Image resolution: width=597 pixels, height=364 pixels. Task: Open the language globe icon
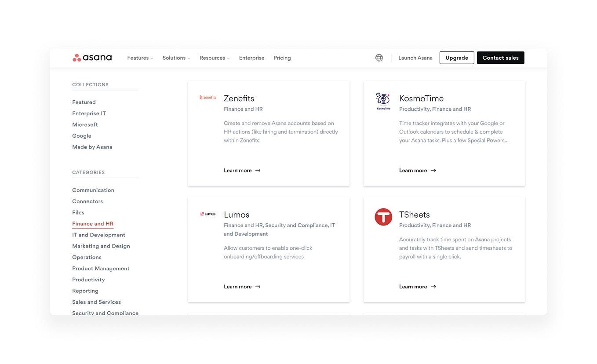click(x=379, y=57)
